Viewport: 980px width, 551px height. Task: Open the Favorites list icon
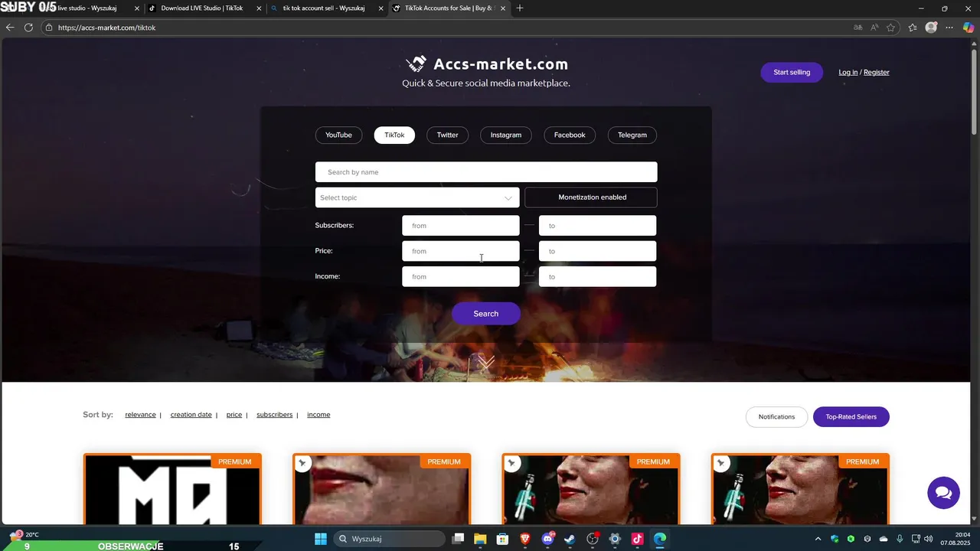coord(913,28)
